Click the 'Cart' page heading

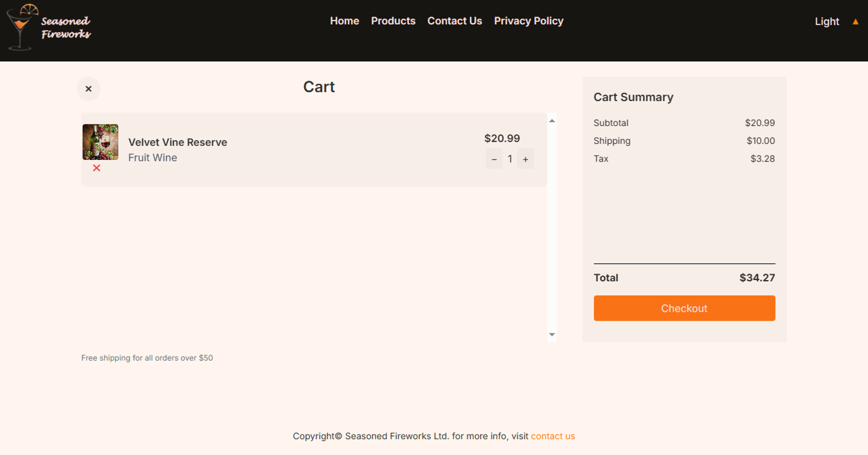(319, 87)
